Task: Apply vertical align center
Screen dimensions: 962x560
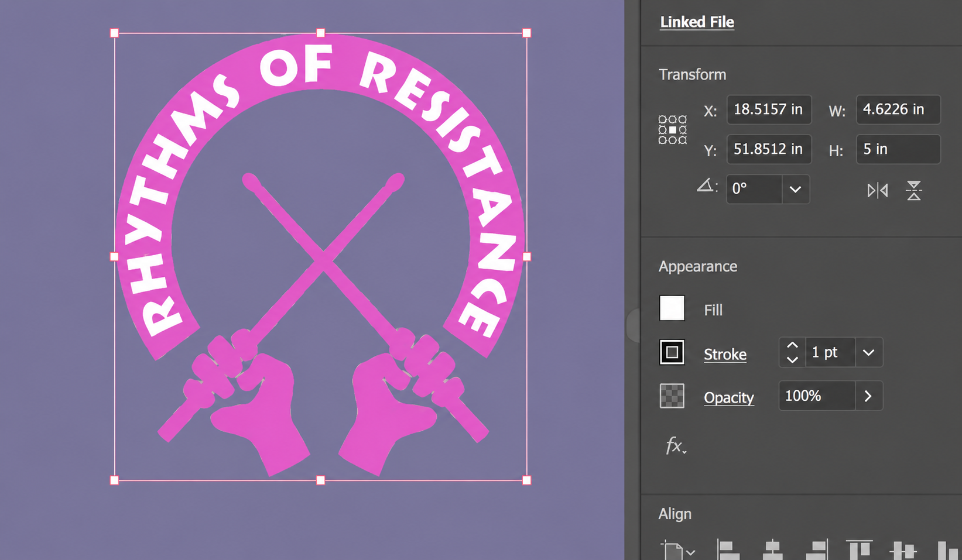Action: [903, 550]
